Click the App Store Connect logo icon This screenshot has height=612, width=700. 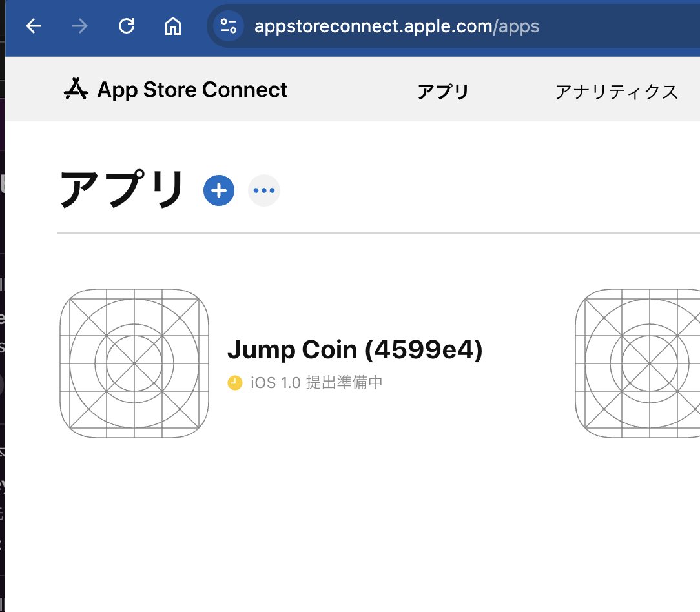coord(76,90)
